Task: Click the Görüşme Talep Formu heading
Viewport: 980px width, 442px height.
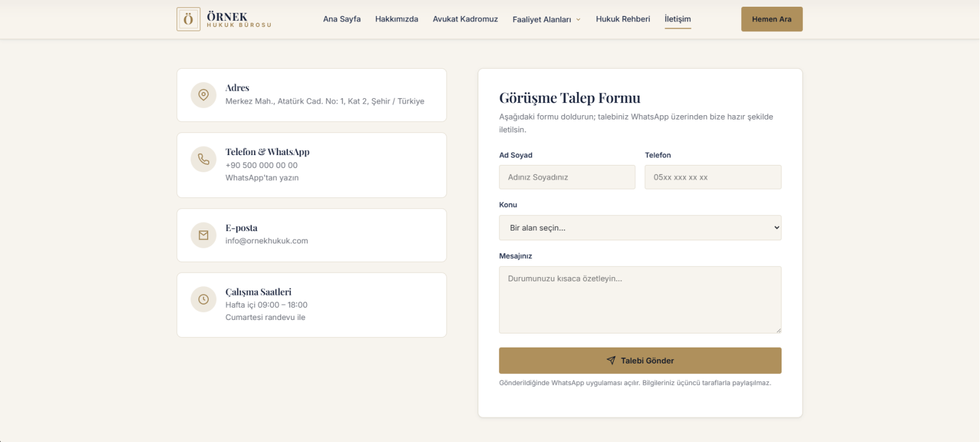Action: point(570,98)
